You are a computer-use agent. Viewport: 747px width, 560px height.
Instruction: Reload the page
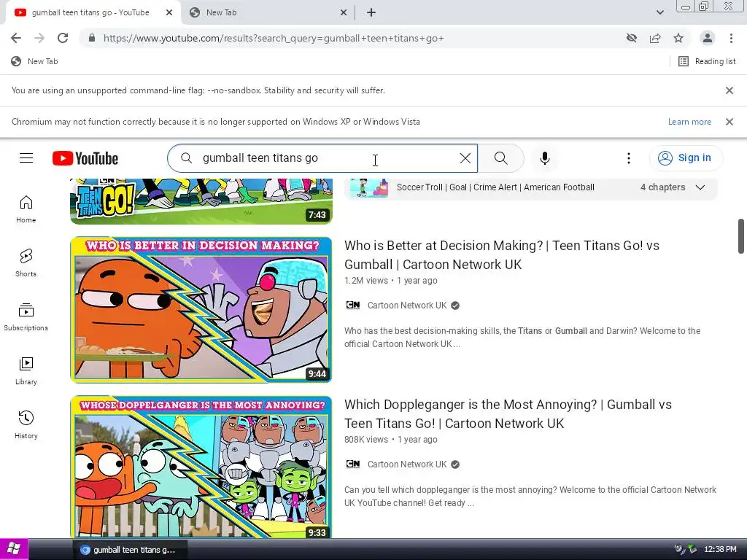click(63, 38)
